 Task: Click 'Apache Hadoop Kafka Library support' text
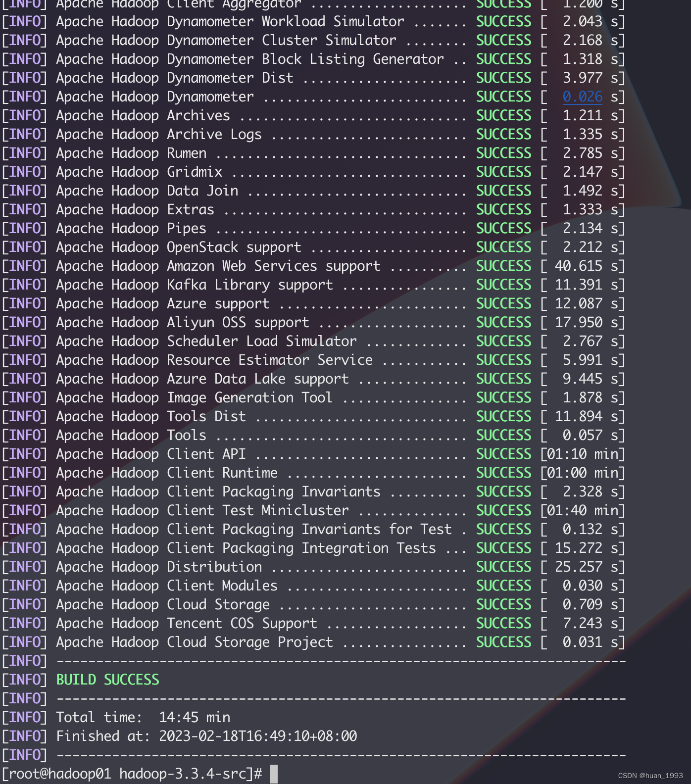(x=195, y=285)
